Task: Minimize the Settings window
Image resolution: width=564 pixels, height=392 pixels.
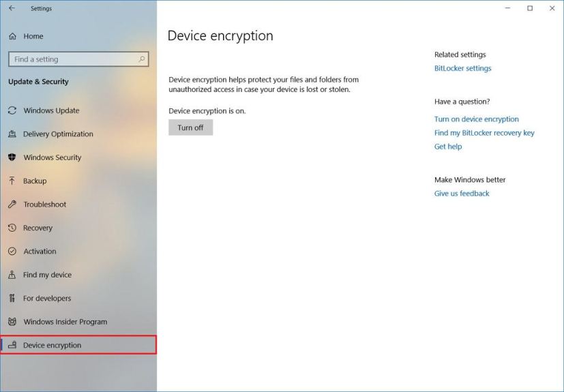Action: point(508,8)
